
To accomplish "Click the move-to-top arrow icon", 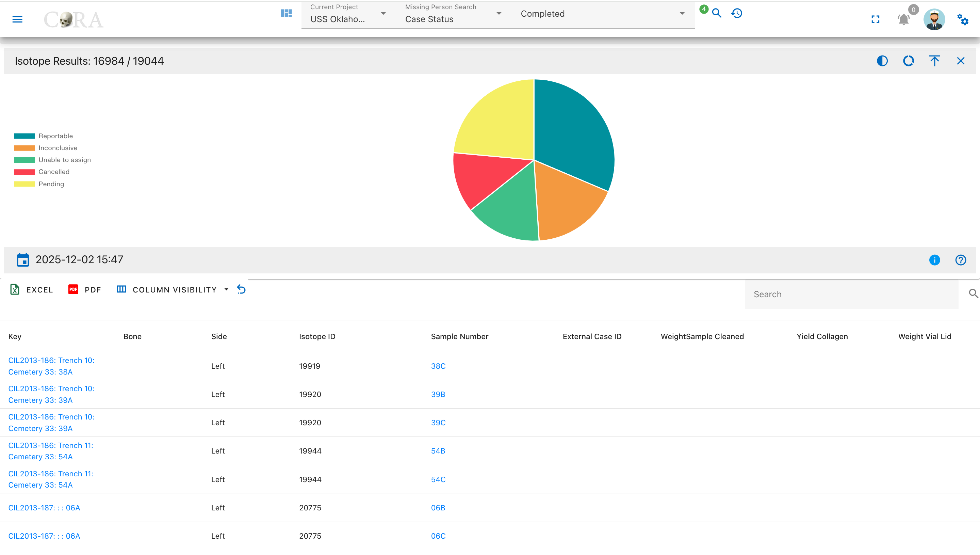I will pos(935,61).
